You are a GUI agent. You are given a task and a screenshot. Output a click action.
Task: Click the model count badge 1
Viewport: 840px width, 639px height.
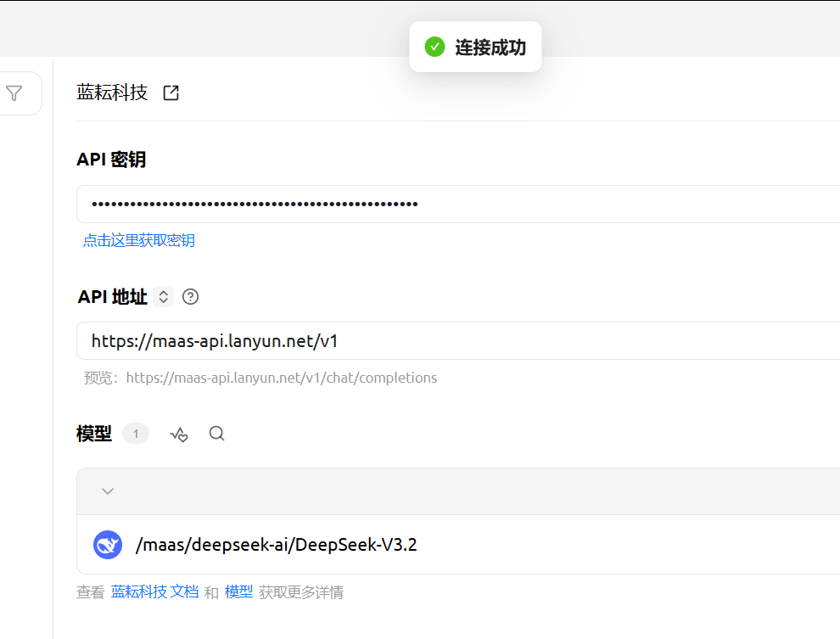[x=136, y=434]
